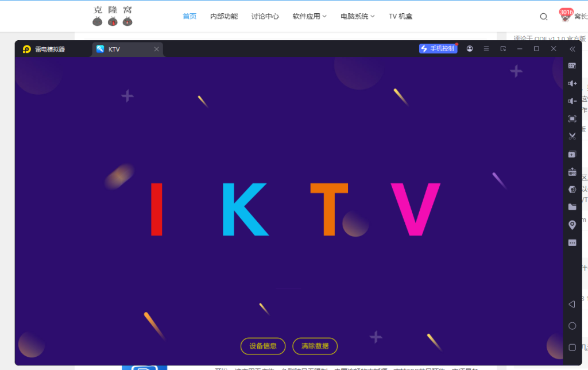The image size is (588, 370).
Task: Decrease volume with the speaker minus icon
Action: point(572,101)
